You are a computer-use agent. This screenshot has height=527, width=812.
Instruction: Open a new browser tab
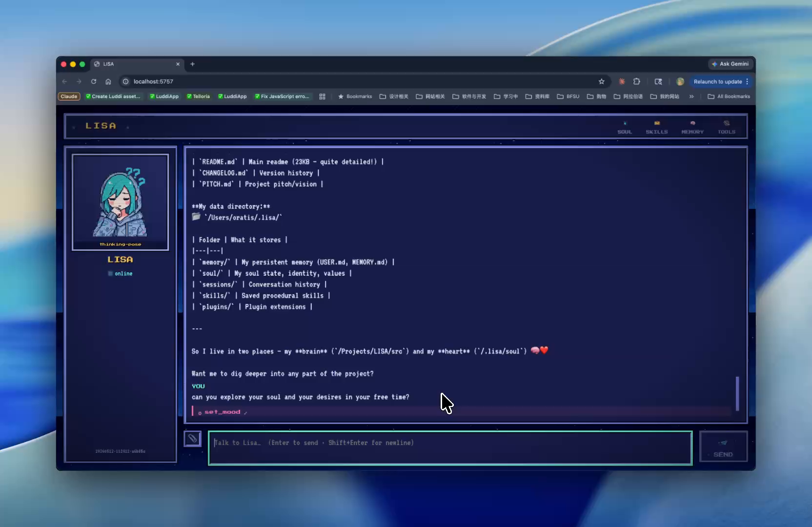(x=192, y=64)
